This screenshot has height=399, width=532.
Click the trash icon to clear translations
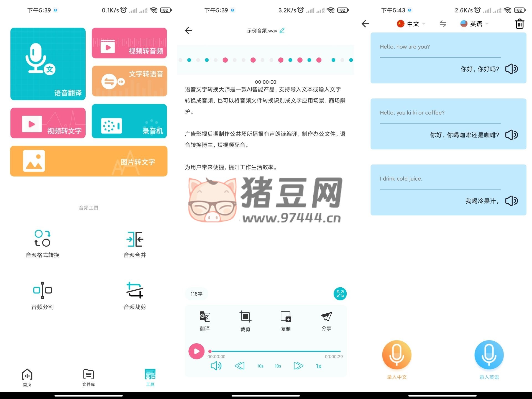520,24
